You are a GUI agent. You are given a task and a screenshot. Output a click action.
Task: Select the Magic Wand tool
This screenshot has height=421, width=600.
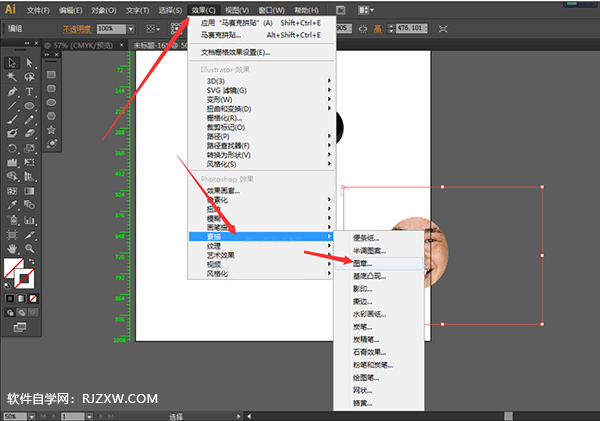coord(12,77)
